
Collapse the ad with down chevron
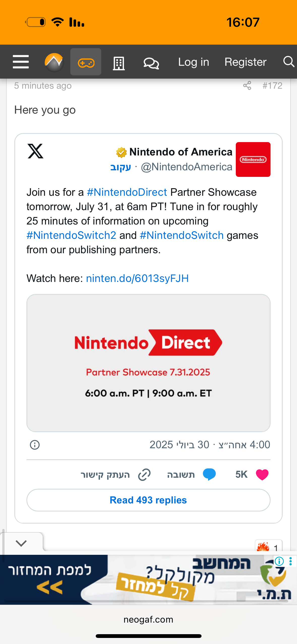(21, 543)
